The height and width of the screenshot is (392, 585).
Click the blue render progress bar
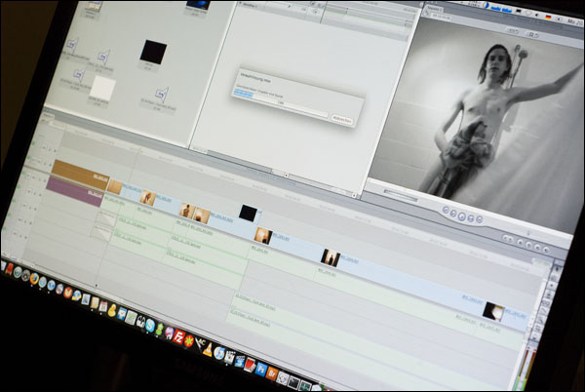click(243, 94)
